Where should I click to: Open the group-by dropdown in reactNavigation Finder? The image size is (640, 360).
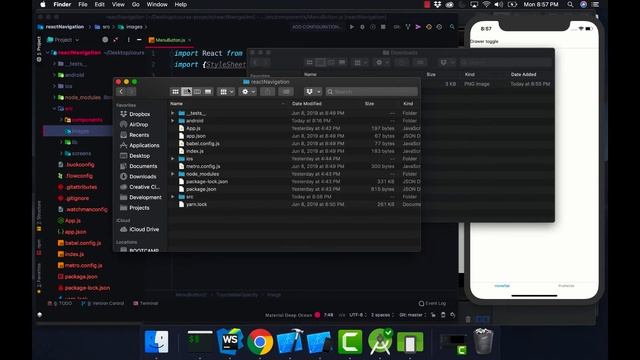pyautogui.click(x=226, y=92)
